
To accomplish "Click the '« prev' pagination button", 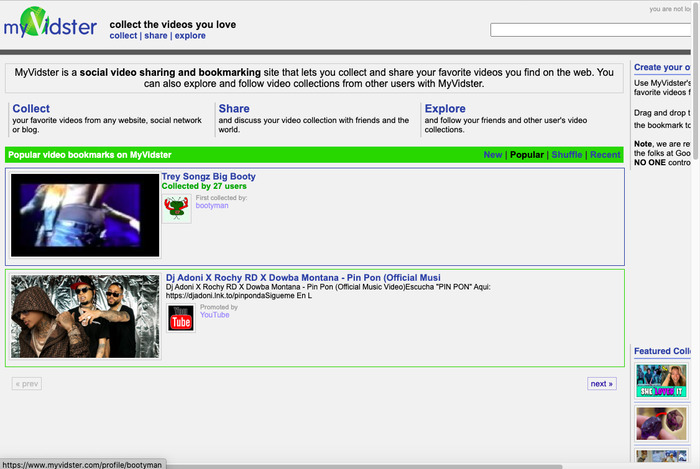I will click(x=27, y=384).
